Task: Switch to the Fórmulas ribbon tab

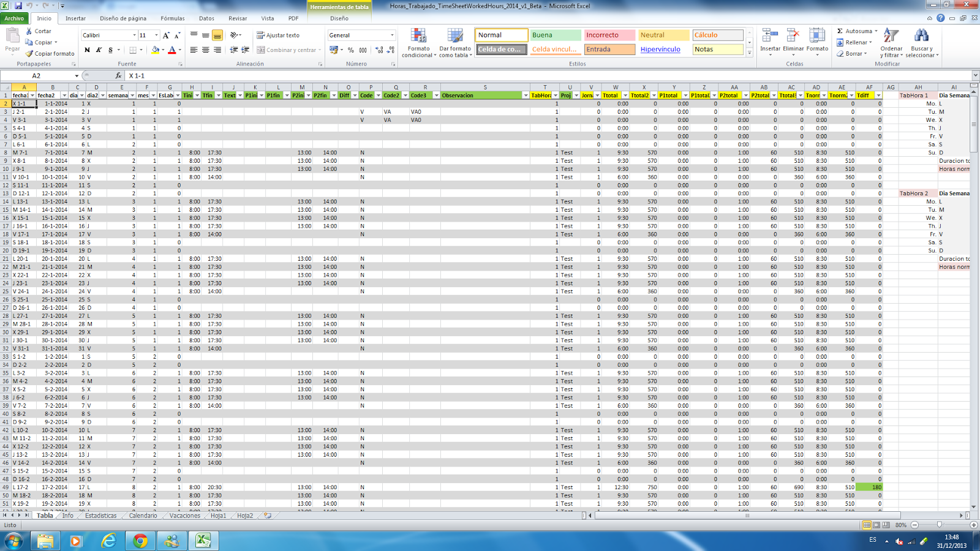Action: [x=172, y=18]
